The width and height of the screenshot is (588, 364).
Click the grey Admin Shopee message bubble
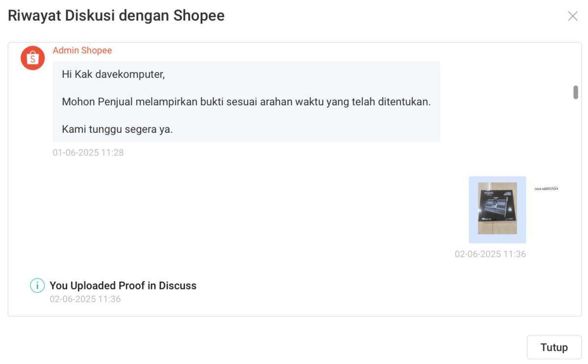pyautogui.click(x=246, y=101)
